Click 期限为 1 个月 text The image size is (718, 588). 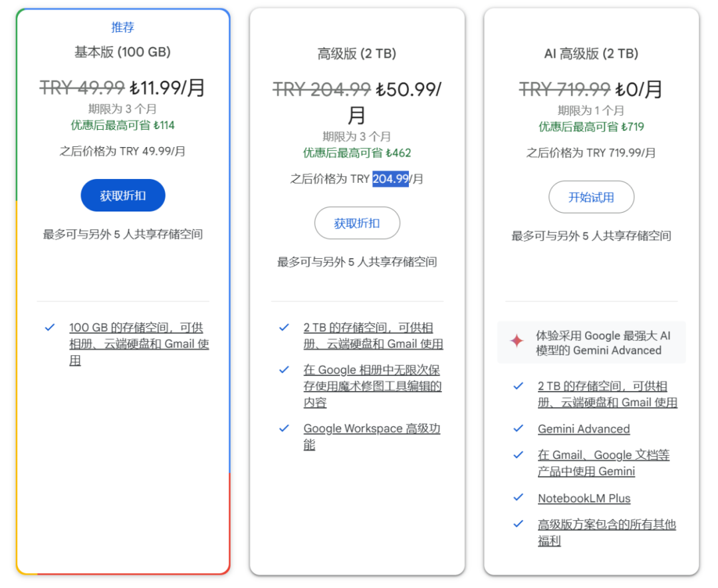pyautogui.click(x=591, y=110)
